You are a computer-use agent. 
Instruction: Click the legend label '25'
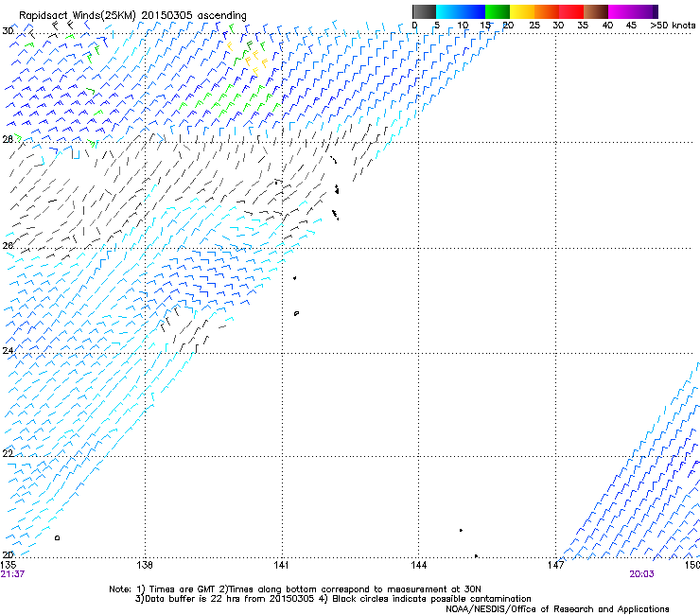coord(534,26)
